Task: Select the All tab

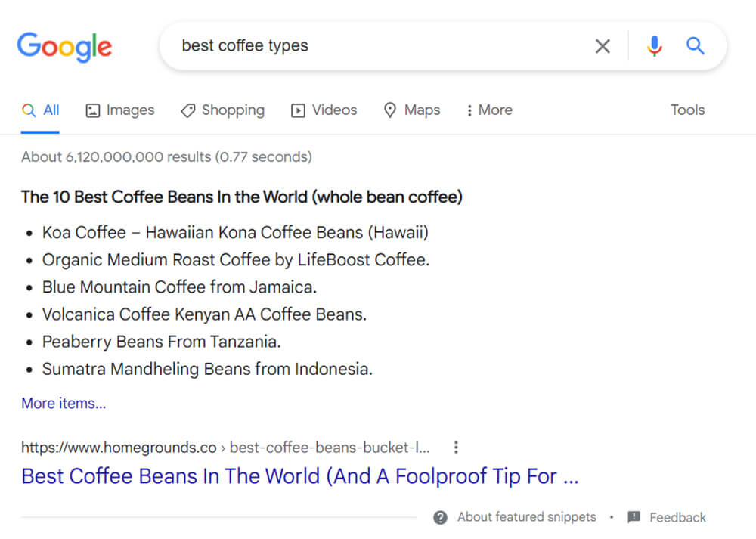Action: pyautogui.click(x=41, y=110)
